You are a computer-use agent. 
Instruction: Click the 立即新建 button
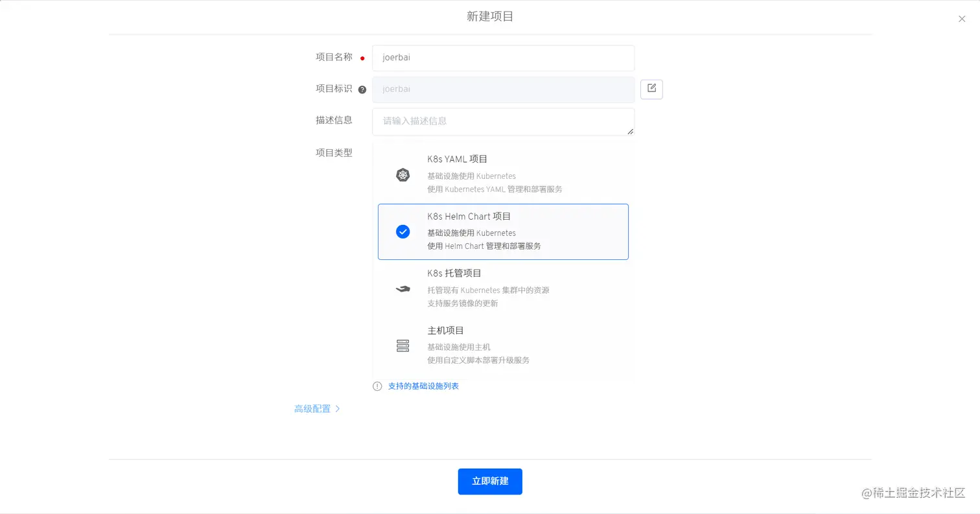(490, 482)
